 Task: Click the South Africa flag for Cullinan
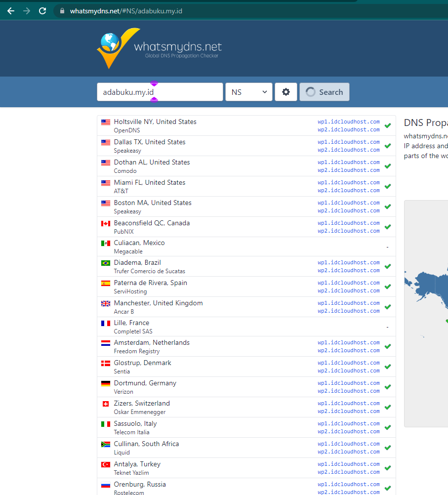(x=105, y=444)
